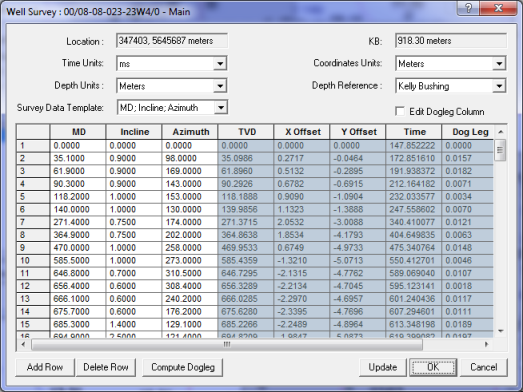Click TVD cell 685.2266

[246, 324]
